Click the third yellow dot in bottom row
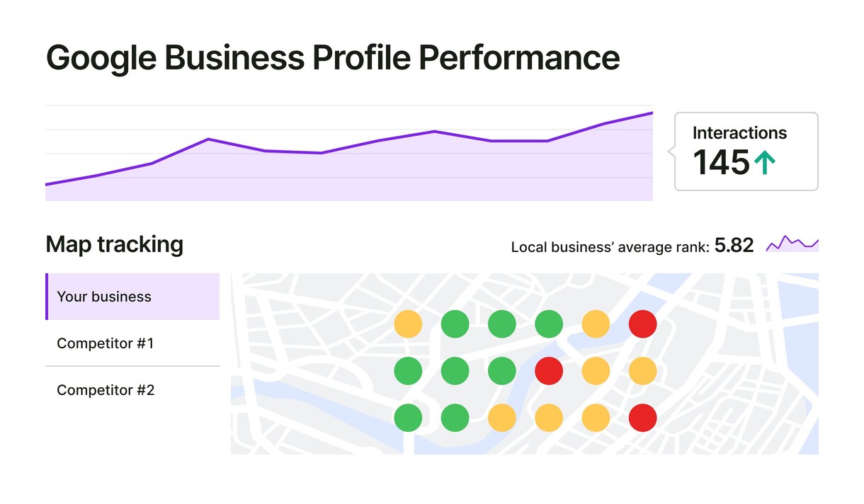 (596, 418)
